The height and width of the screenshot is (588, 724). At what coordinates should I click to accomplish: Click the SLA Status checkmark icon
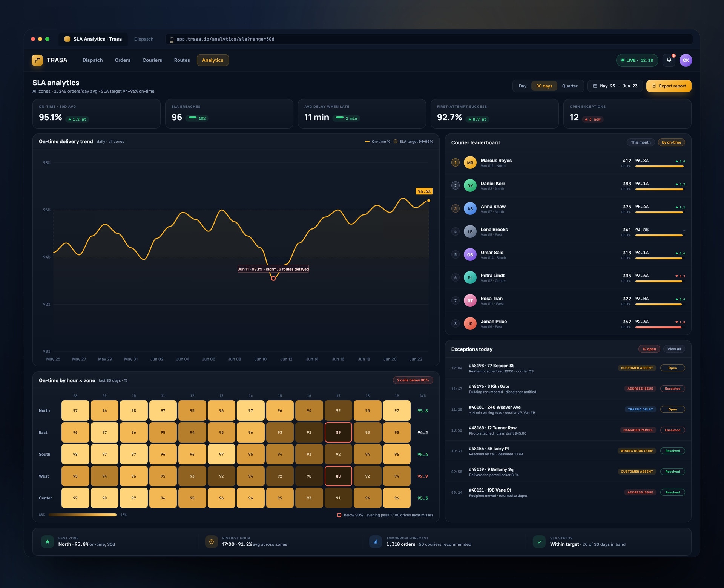tap(539, 542)
